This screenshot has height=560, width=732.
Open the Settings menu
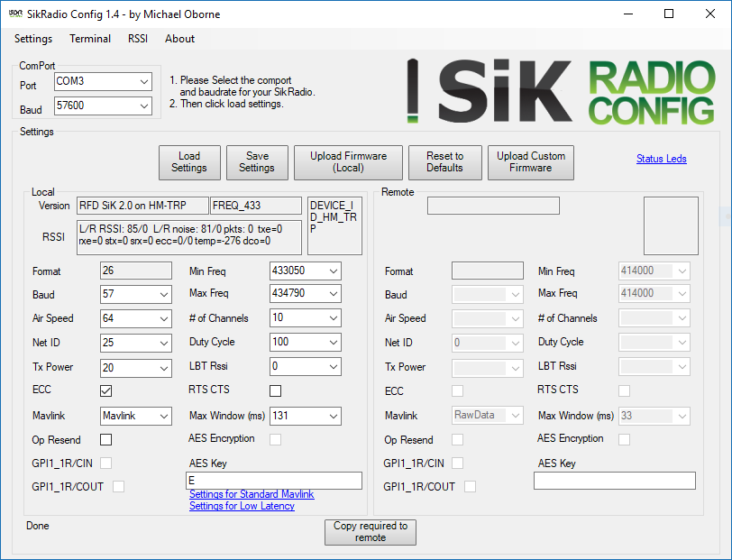tap(33, 39)
